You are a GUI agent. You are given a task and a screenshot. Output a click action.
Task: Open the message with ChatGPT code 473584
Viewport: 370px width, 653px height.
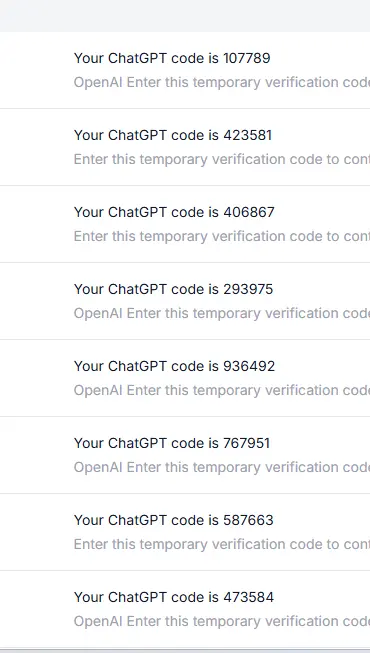(185, 609)
